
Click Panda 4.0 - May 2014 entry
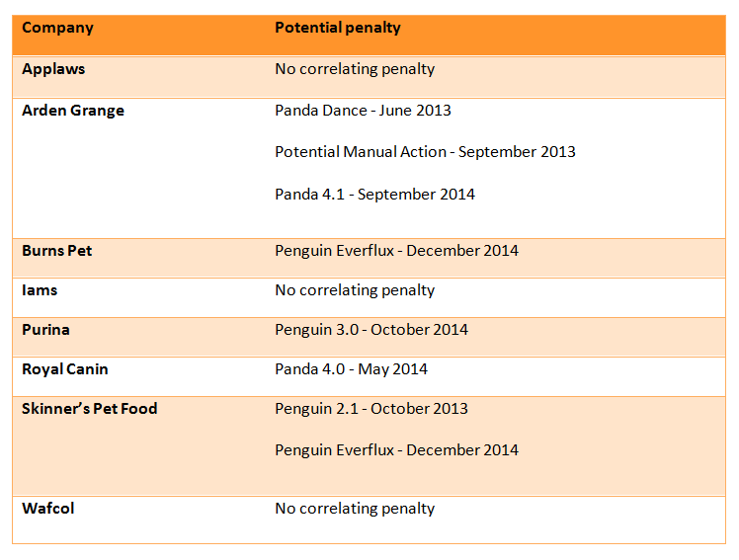(351, 369)
